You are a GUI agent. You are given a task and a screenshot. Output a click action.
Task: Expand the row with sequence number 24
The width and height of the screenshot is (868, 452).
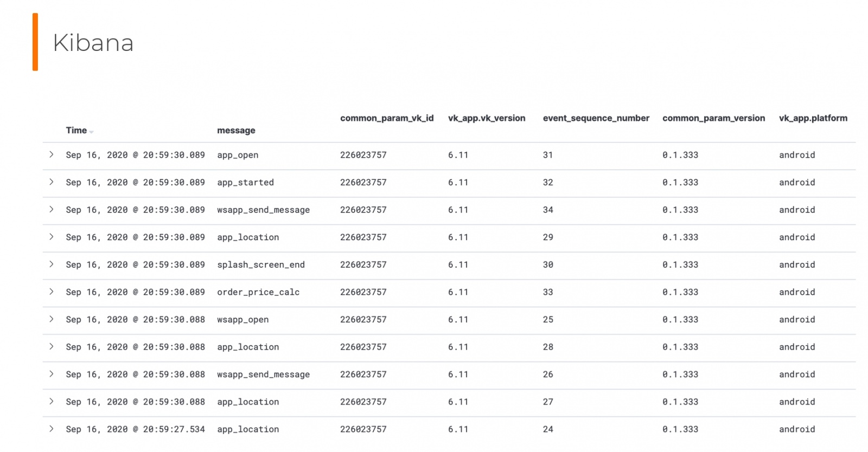[x=52, y=429]
